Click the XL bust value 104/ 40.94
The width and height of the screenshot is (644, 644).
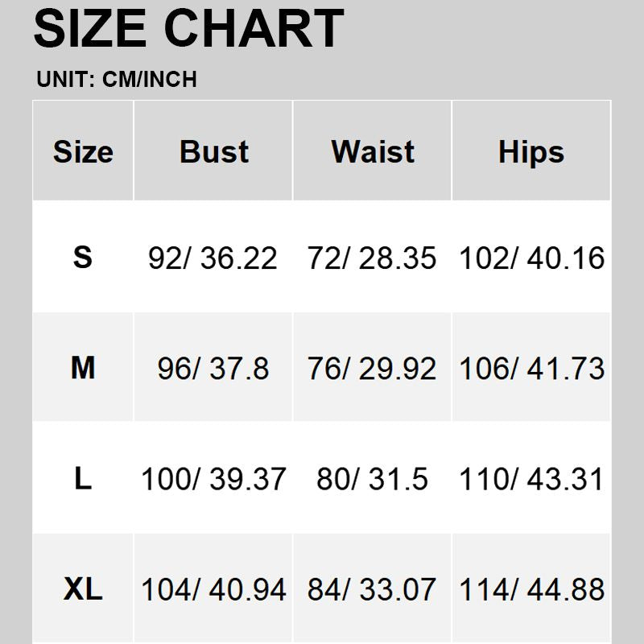tap(213, 589)
